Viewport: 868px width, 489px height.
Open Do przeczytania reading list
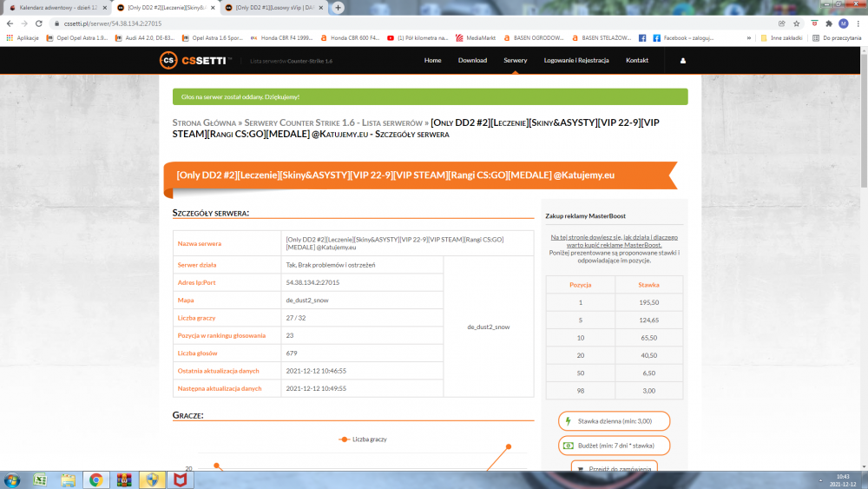click(x=837, y=38)
